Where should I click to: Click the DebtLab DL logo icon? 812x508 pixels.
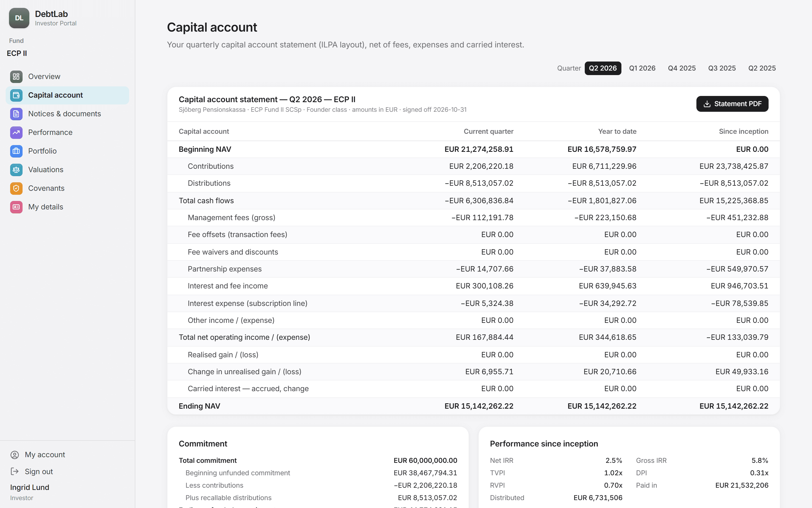pos(19,18)
